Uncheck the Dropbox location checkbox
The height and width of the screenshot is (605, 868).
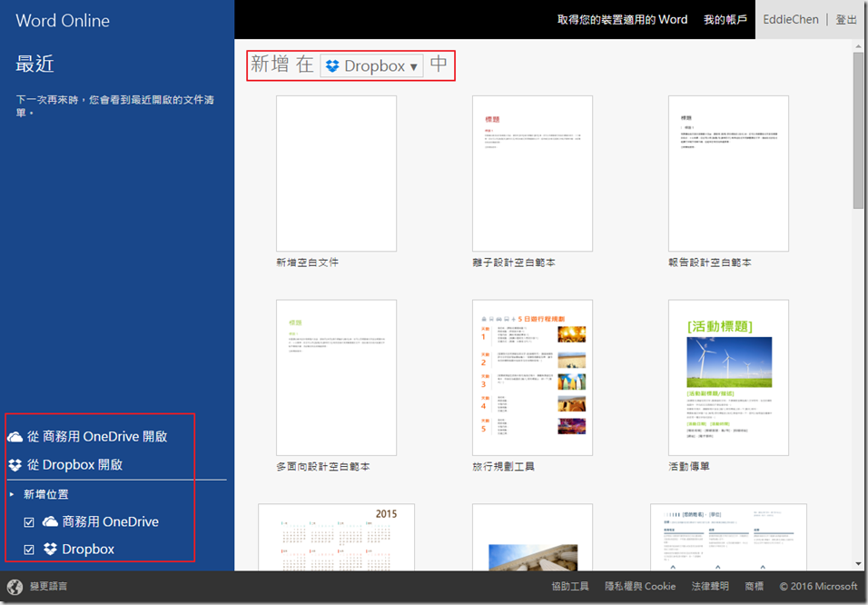click(x=29, y=550)
